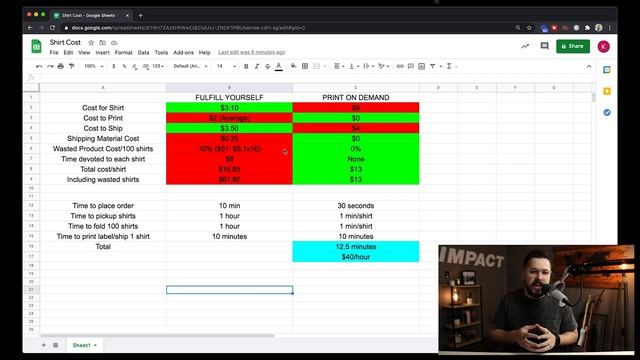This screenshot has height=360, width=640.
Task: Increase decimal places
Action: pyautogui.click(x=146, y=66)
